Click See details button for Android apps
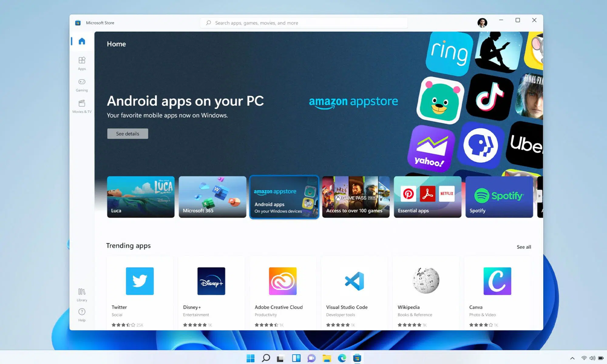This screenshot has width=607, height=364. [127, 133]
